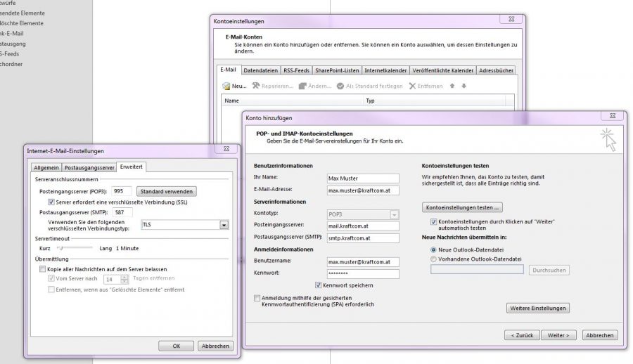This screenshot has height=364, width=633.
Task: Uncheck the Kennwort speichern checkbox
Action: click(319, 285)
